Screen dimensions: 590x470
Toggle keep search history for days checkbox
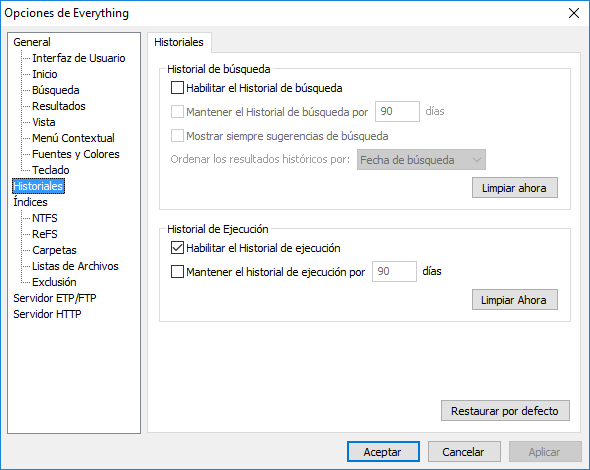pos(177,112)
